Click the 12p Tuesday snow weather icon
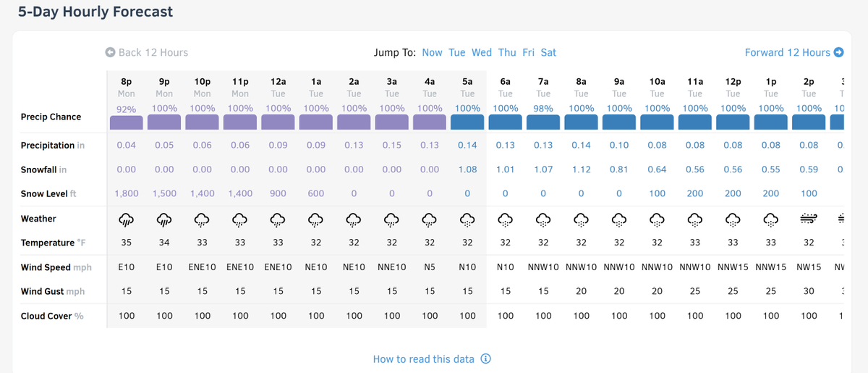868x373 pixels. pyautogui.click(x=733, y=219)
